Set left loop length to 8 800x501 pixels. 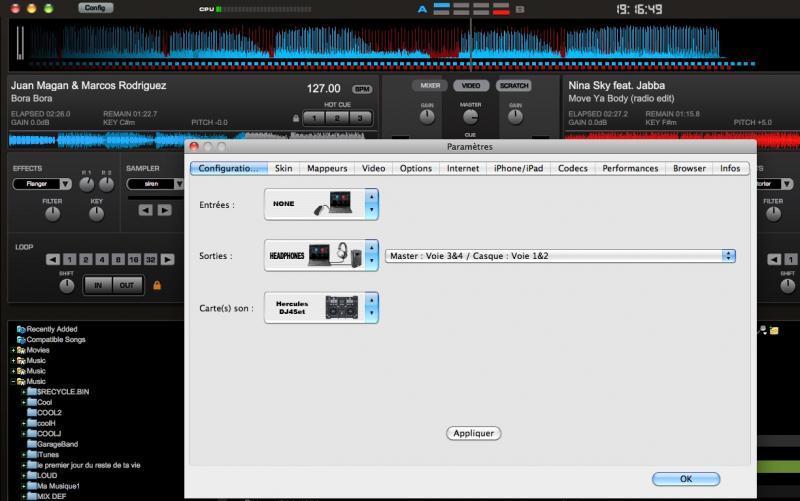pos(118,260)
